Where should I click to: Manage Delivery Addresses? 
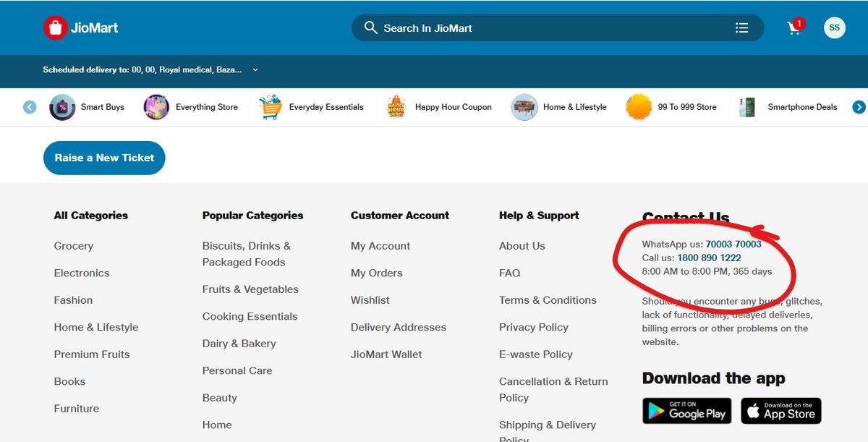point(399,327)
